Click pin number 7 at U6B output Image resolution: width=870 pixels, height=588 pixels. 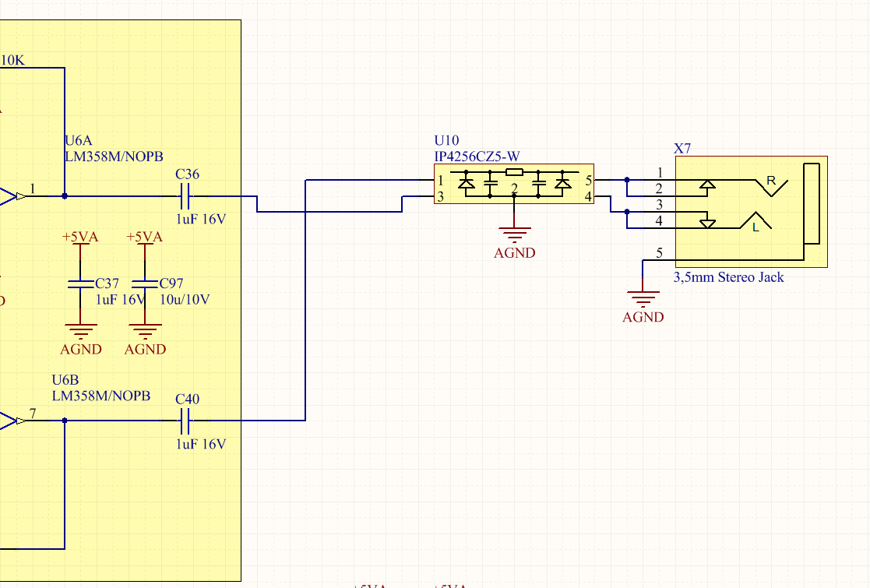[x=33, y=414]
